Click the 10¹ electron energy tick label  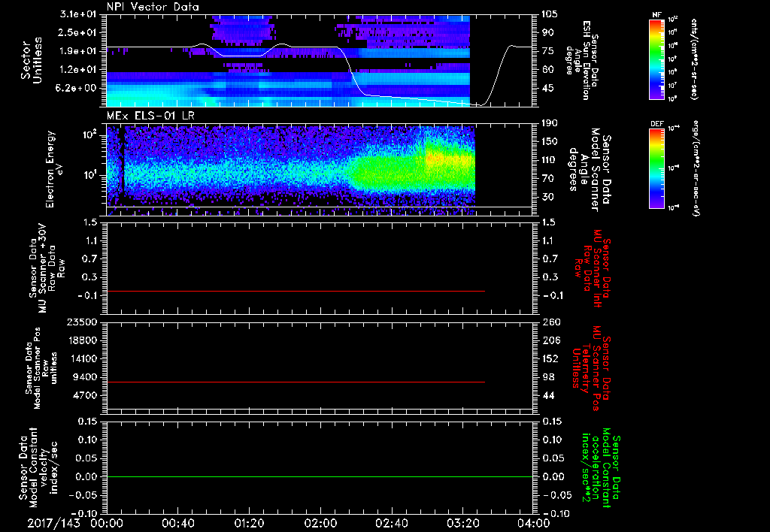(89, 175)
